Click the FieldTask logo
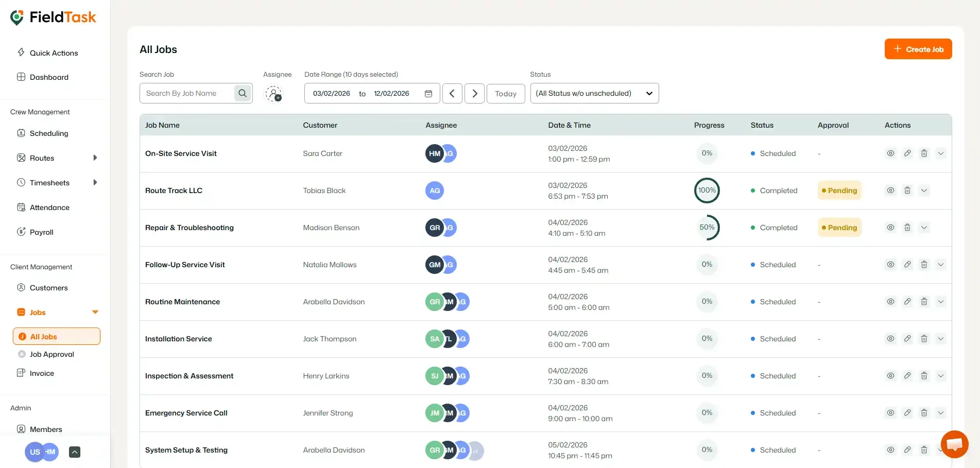This screenshot has width=980, height=468. [x=53, y=18]
